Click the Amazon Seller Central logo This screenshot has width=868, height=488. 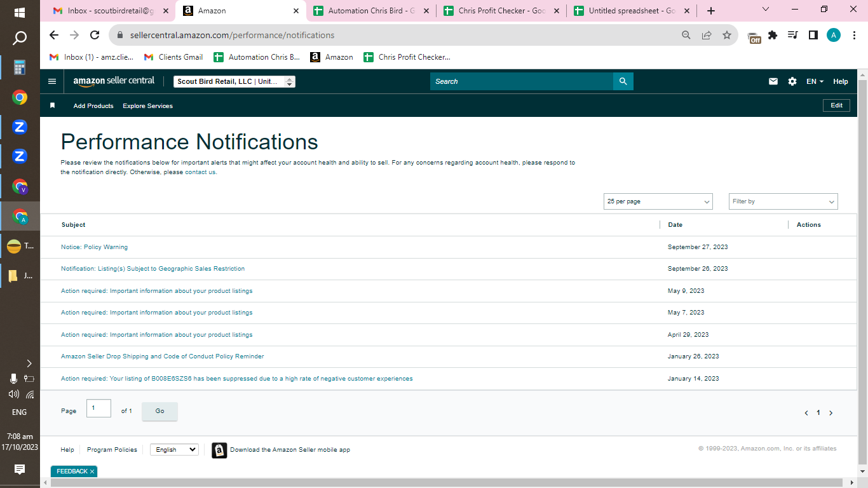[114, 81]
